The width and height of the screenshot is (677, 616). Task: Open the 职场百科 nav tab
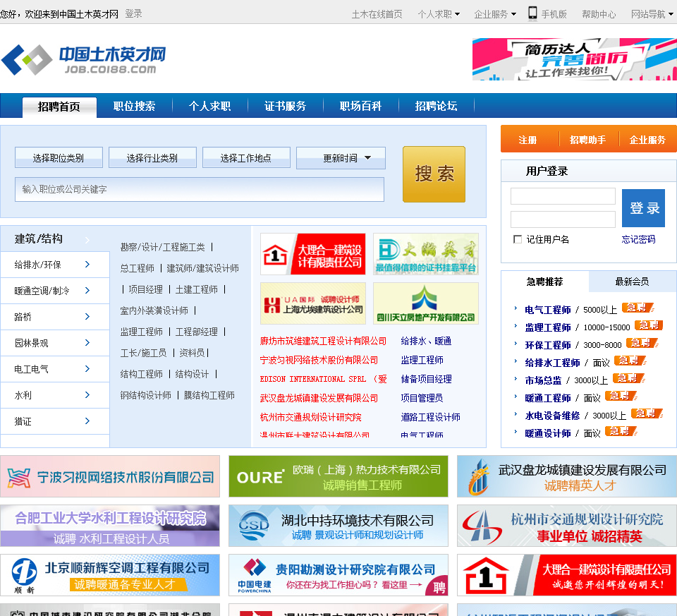pyautogui.click(x=360, y=107)
